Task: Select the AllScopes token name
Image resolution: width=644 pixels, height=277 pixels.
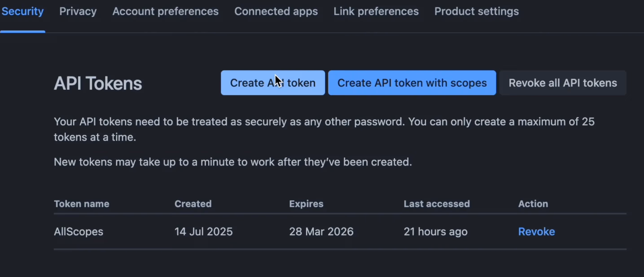Action: tap(79, 231)
